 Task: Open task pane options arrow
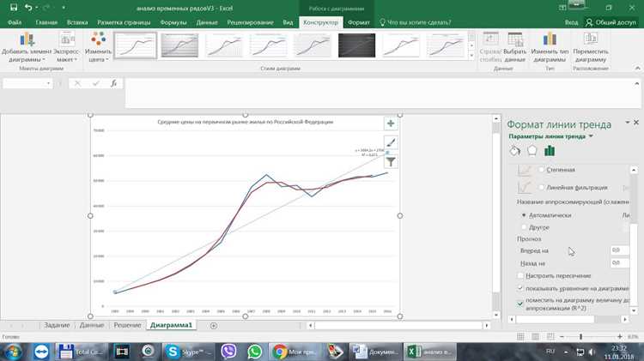pyautogui.click(x=627, y=123)
